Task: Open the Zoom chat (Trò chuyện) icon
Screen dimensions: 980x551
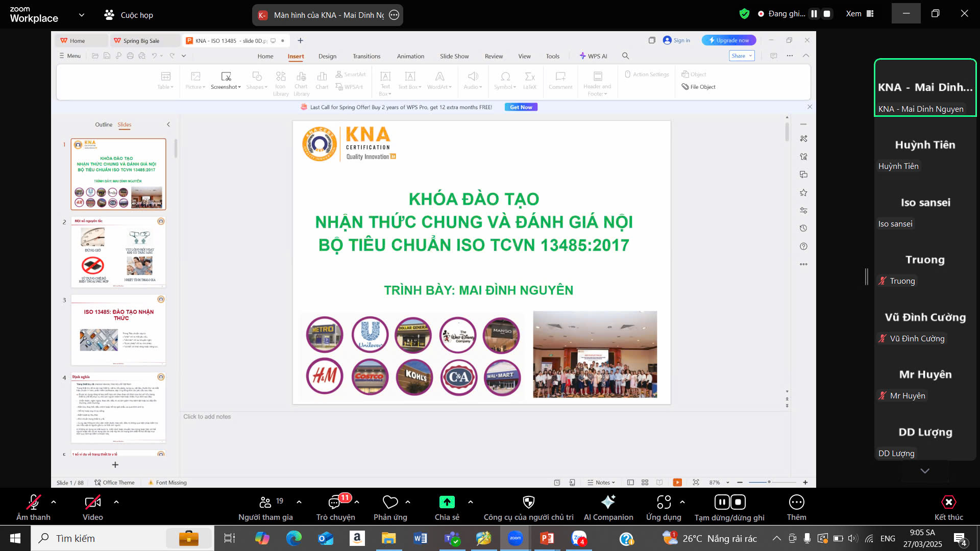Action: coord(335,503)
